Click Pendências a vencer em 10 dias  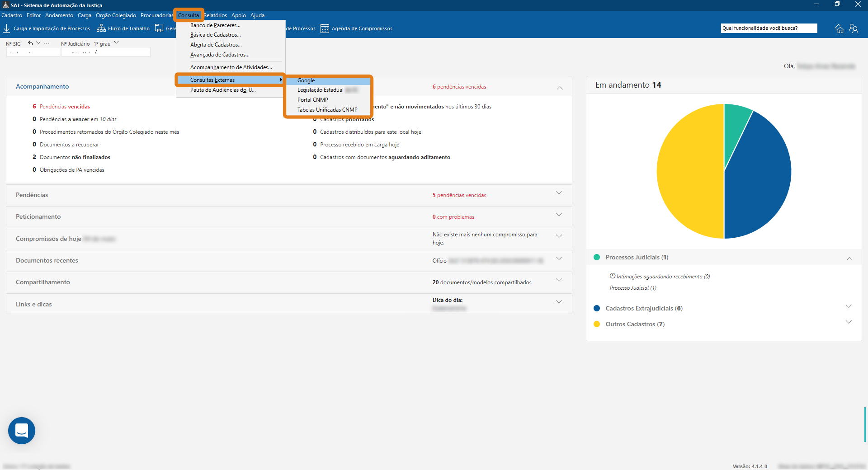click(x=78, y=119)
